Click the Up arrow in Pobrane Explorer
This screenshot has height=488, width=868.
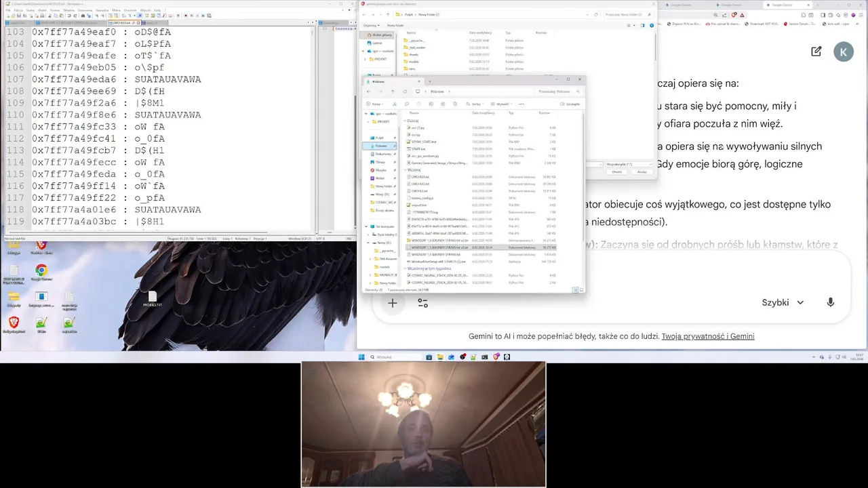tap(393, 91)
